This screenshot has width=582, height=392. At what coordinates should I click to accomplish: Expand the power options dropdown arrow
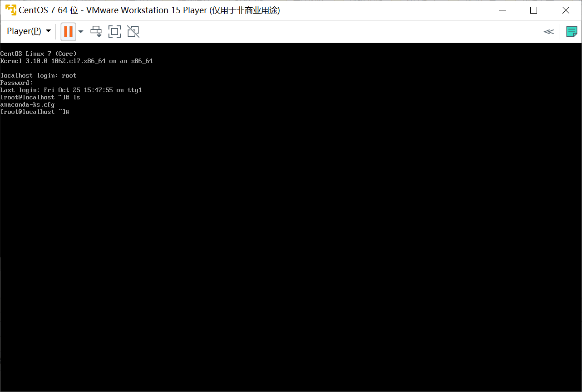(x=81, y=31)
